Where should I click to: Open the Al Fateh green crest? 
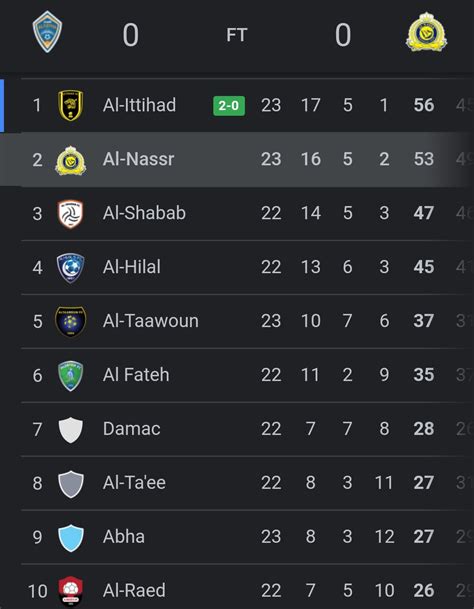tap(70, 376)
